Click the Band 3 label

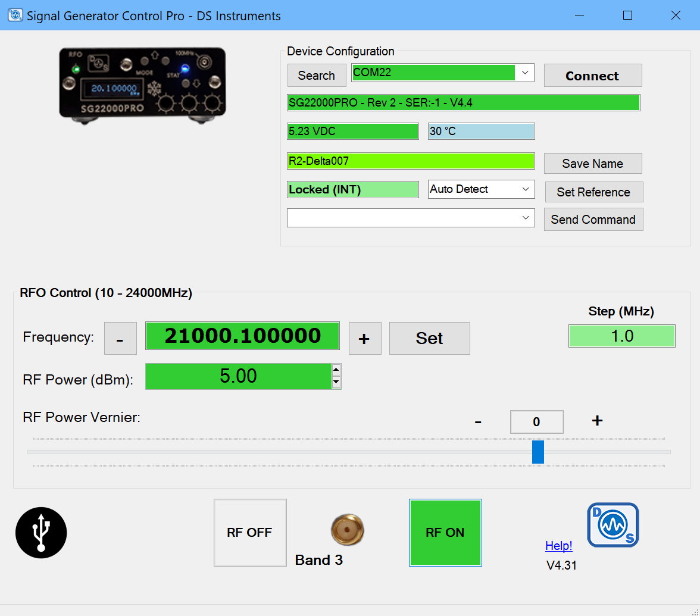(319, 559)
